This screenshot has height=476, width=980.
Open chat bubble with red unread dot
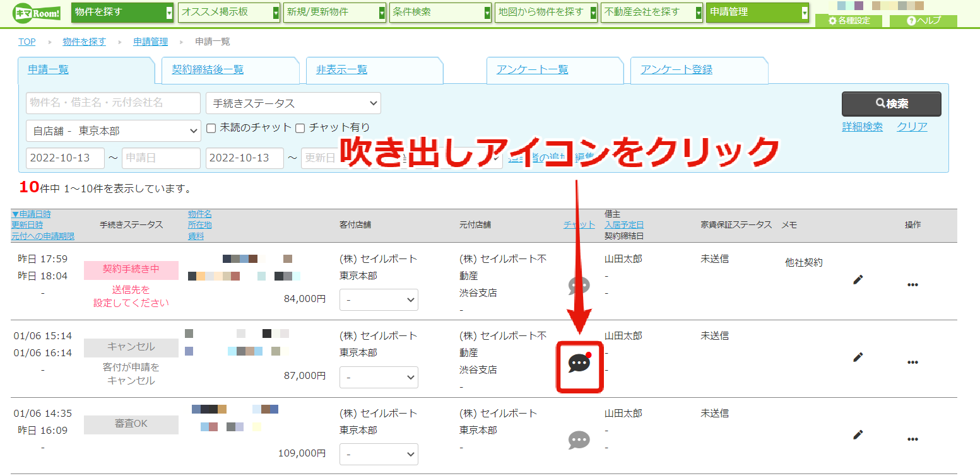pyautogui.click(x=579, y=364)
